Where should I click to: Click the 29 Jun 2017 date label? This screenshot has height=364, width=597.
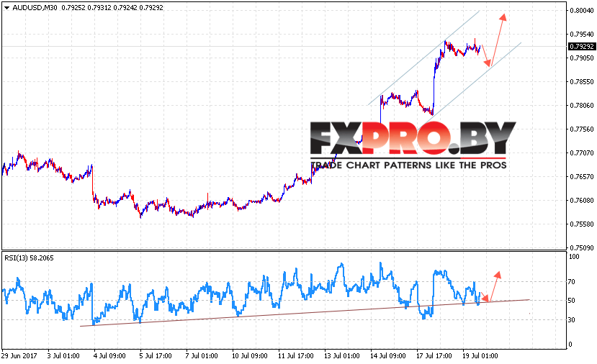(x=19, y=356)
